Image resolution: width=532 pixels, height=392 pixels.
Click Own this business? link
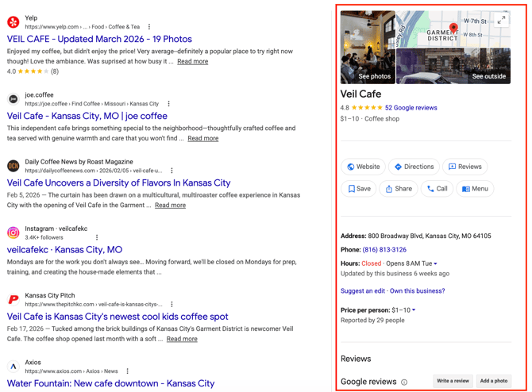tap(418, 291)
